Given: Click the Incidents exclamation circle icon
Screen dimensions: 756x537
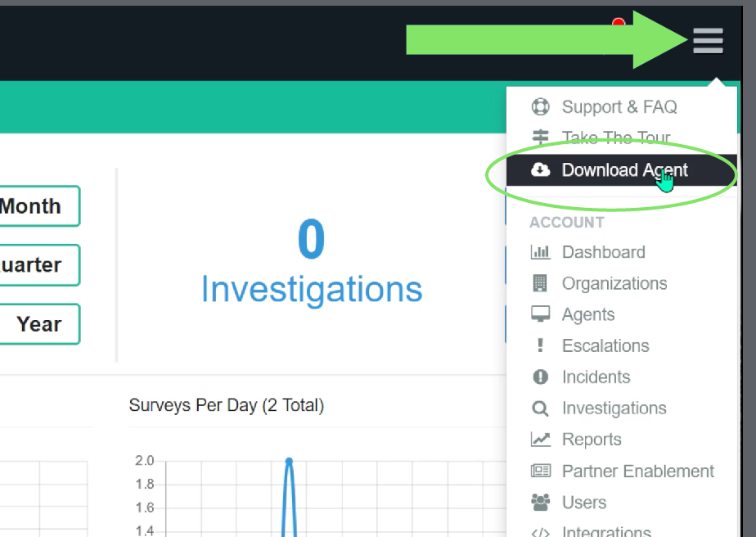Looking at the screenshot, I should pyautogui.click(x=540, y=377).
